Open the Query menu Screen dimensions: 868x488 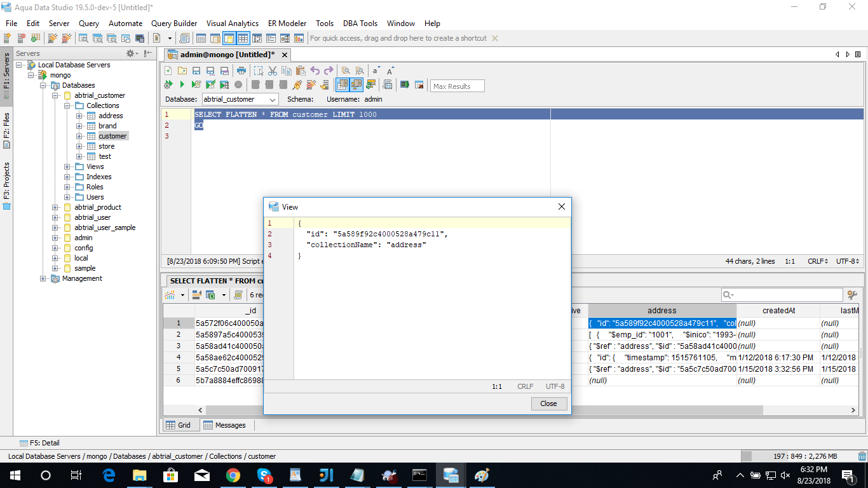click(89, 23)
